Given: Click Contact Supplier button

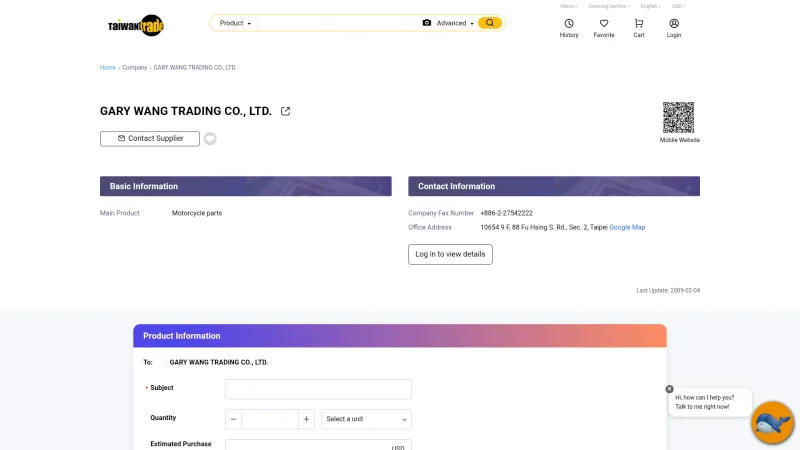Looking at the screenshot, I should [x=149, y=139].
